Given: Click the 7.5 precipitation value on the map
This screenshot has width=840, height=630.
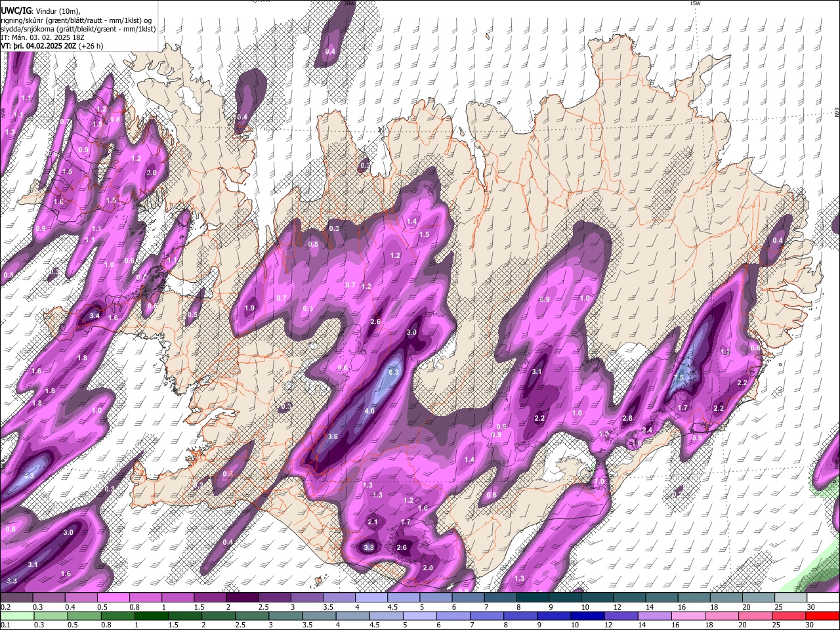Looking at the screenshot, I should 679,378.
